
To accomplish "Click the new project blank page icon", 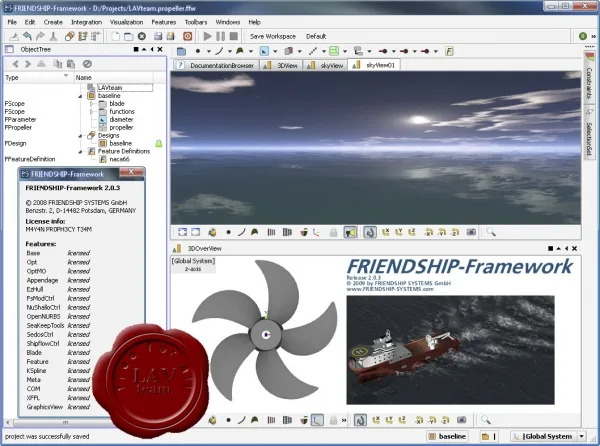I will tap(116, 36).
